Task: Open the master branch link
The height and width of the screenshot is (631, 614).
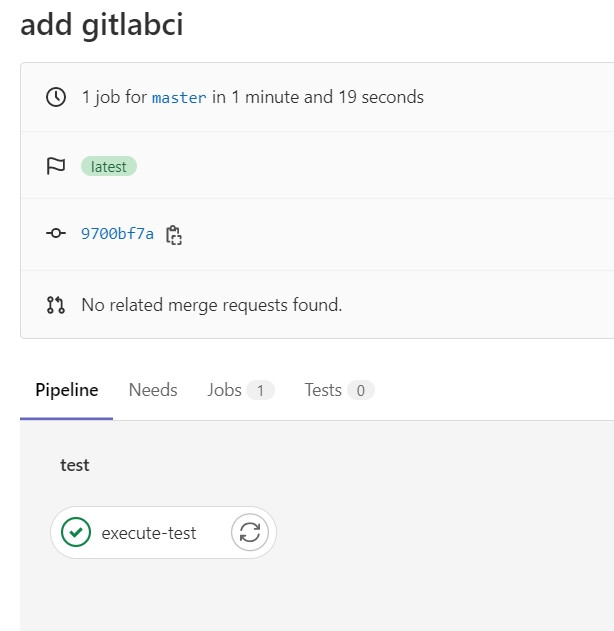Action: click(x=179, y=97)
